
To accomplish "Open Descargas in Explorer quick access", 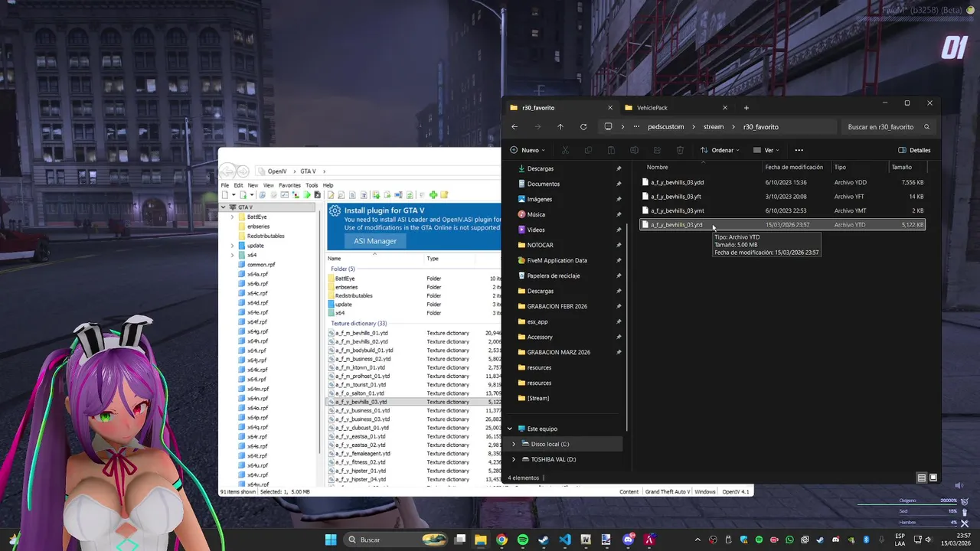I will 541,168.
